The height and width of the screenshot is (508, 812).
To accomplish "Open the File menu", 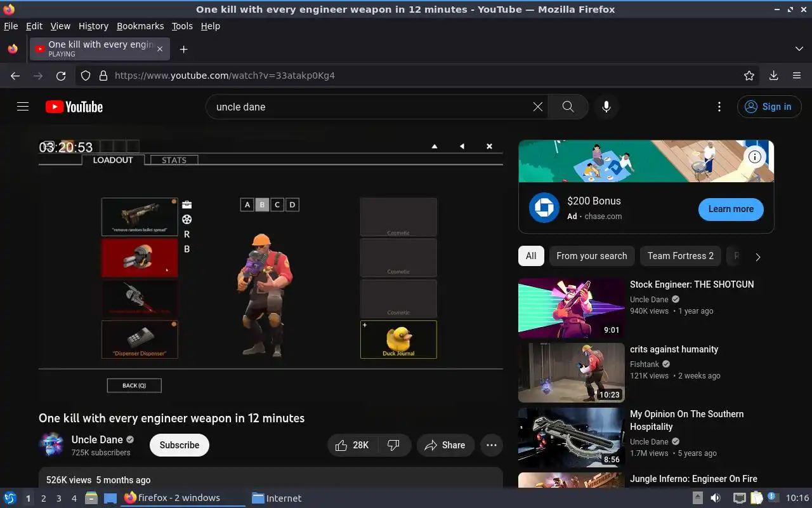I will [11, 26].
